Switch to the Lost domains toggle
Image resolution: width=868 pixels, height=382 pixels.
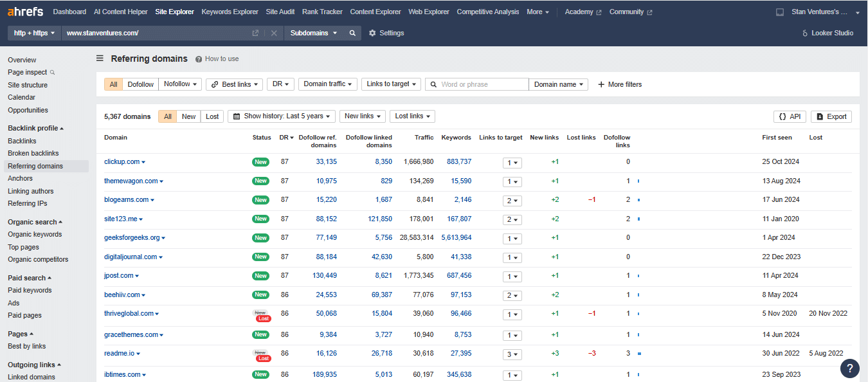tap(212, 116)
